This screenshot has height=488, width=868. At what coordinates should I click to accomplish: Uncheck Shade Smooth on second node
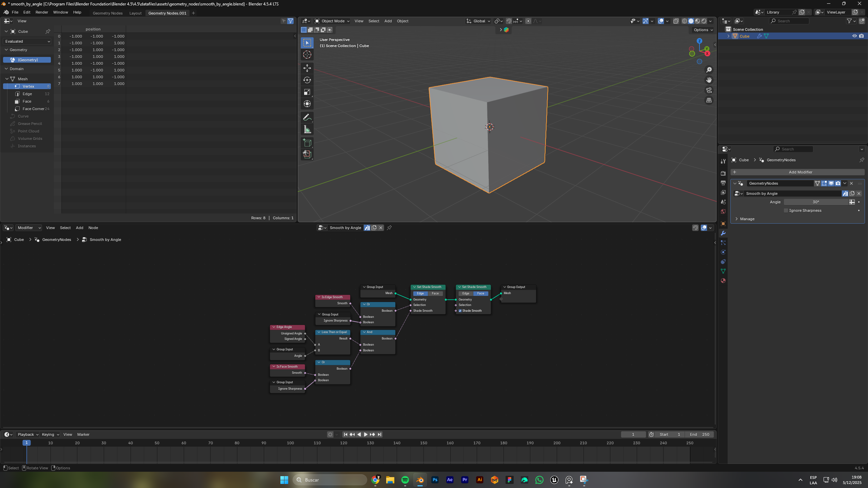click(460, 311)
